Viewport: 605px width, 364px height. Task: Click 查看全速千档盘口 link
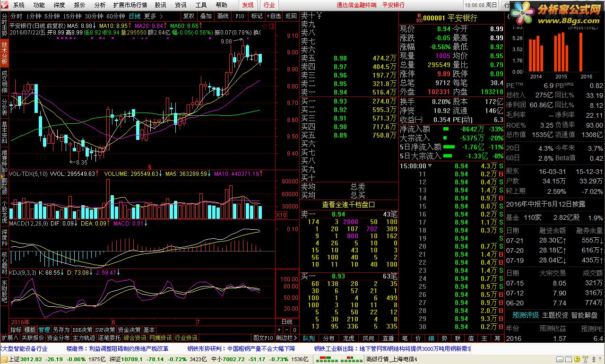[348, 205]
